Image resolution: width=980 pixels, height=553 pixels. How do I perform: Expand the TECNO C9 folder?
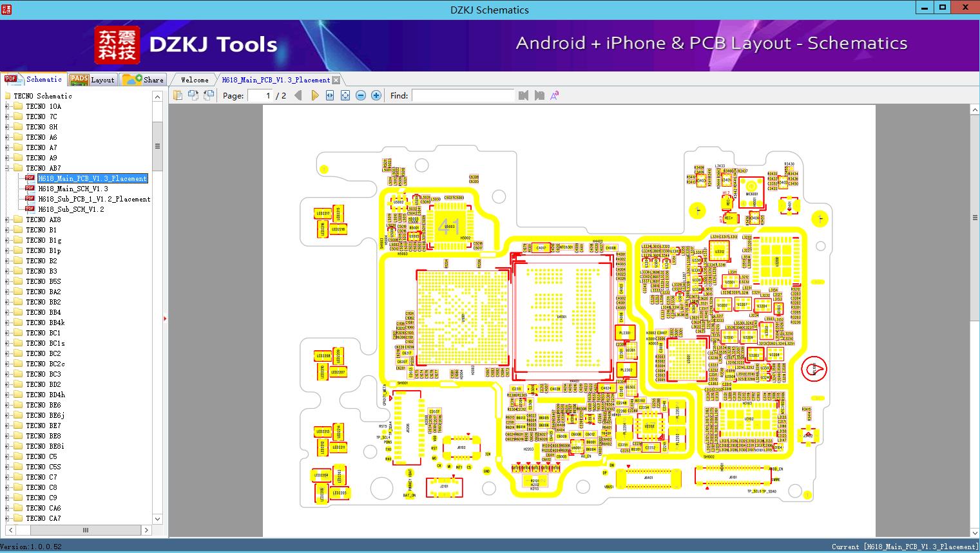[7, 498]
